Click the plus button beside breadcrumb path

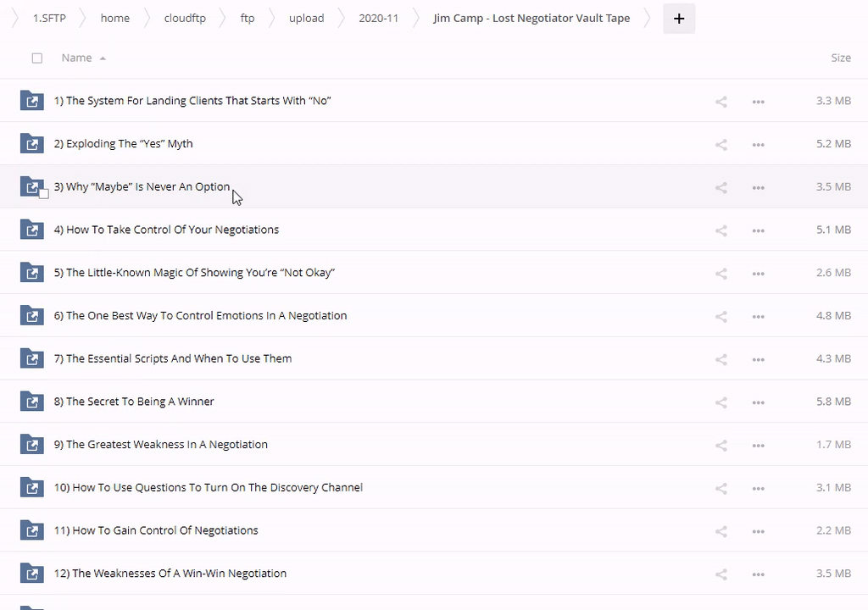pos(679,19)
